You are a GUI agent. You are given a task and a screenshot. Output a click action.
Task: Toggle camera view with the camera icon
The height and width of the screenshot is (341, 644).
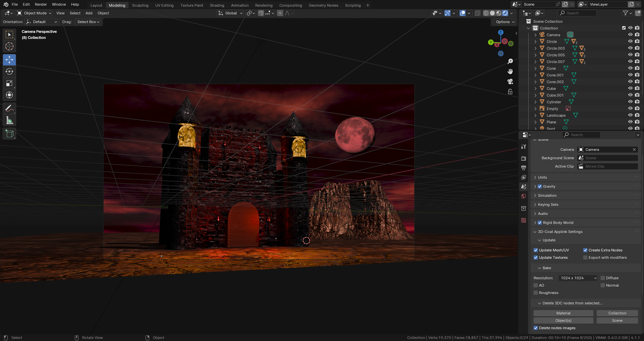coord(510,81)
